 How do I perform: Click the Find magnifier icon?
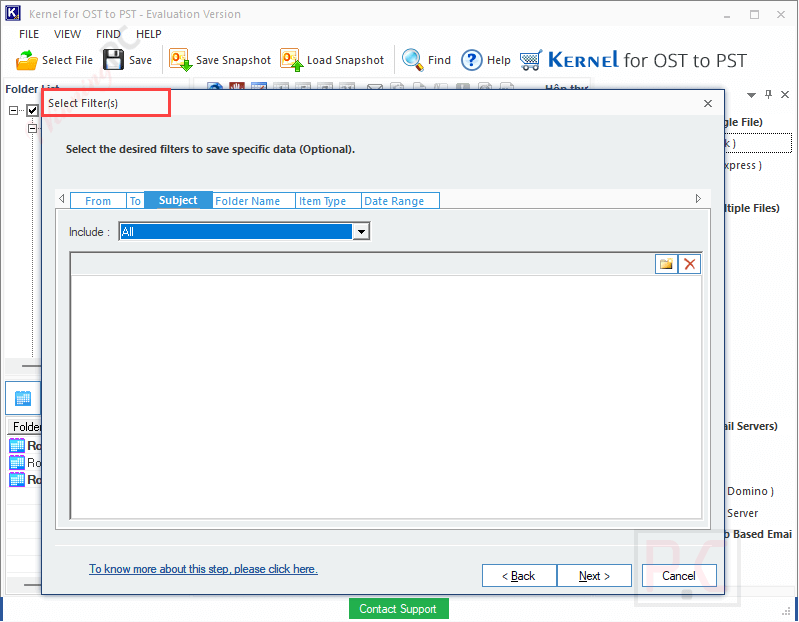click(x=412, y=60)
